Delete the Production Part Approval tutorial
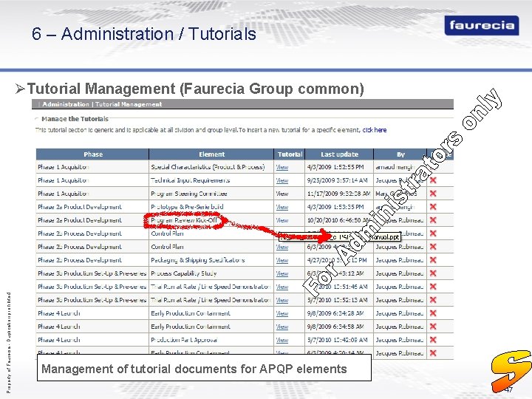The image size is (532, 399). coord(433,340)
